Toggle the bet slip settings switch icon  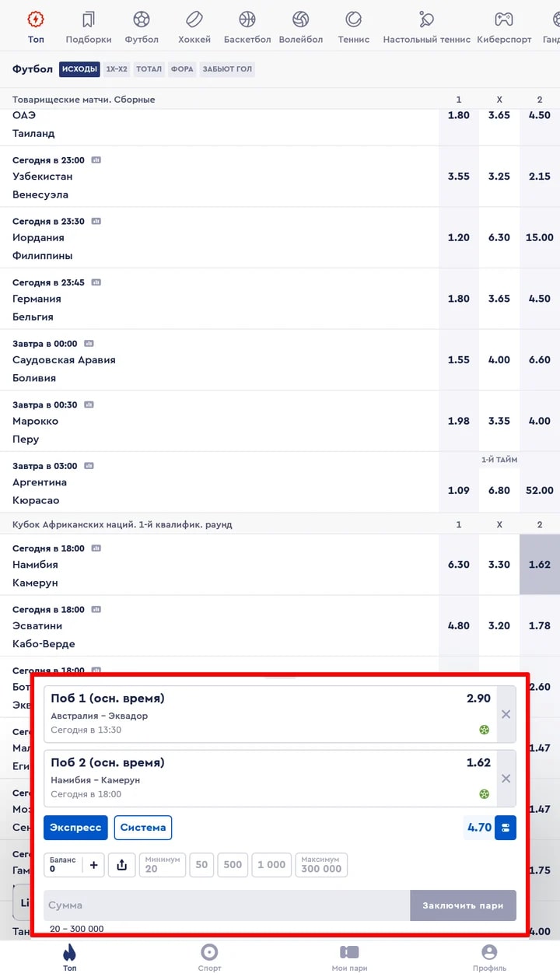506,828
